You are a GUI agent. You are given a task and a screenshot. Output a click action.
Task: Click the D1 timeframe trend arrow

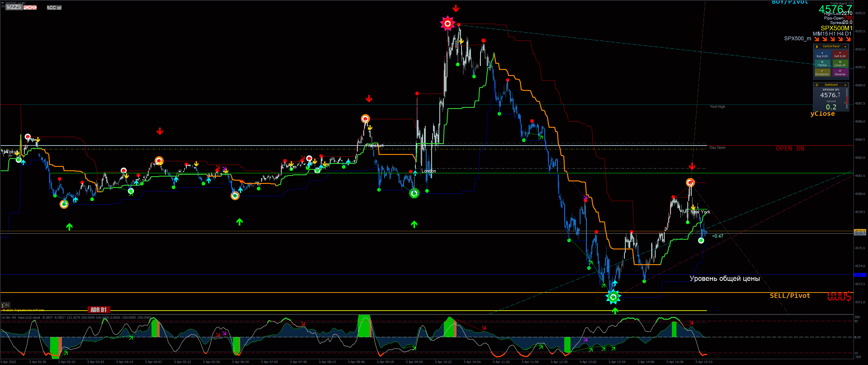(x=848, y=39)
